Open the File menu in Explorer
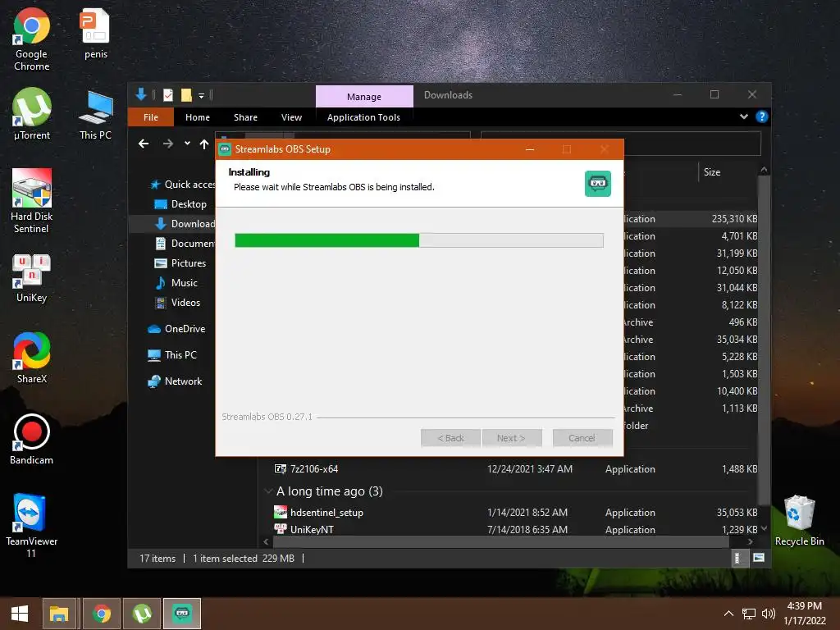 tap(151, 116)
